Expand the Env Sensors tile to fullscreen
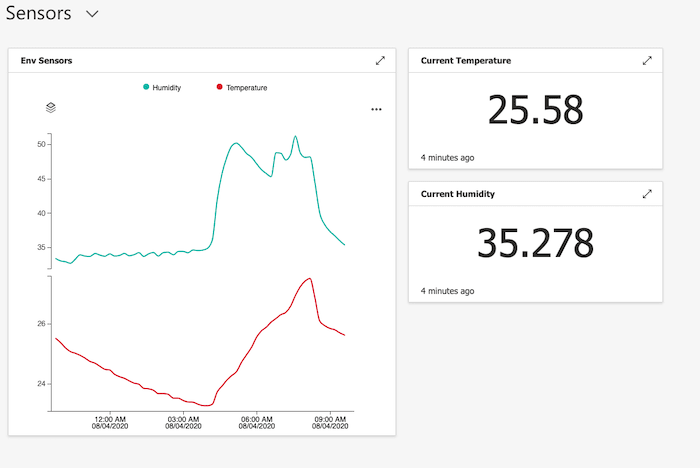The height and width of the screenshot is (468, 700). pyautogui.click(x=380, y=61)
